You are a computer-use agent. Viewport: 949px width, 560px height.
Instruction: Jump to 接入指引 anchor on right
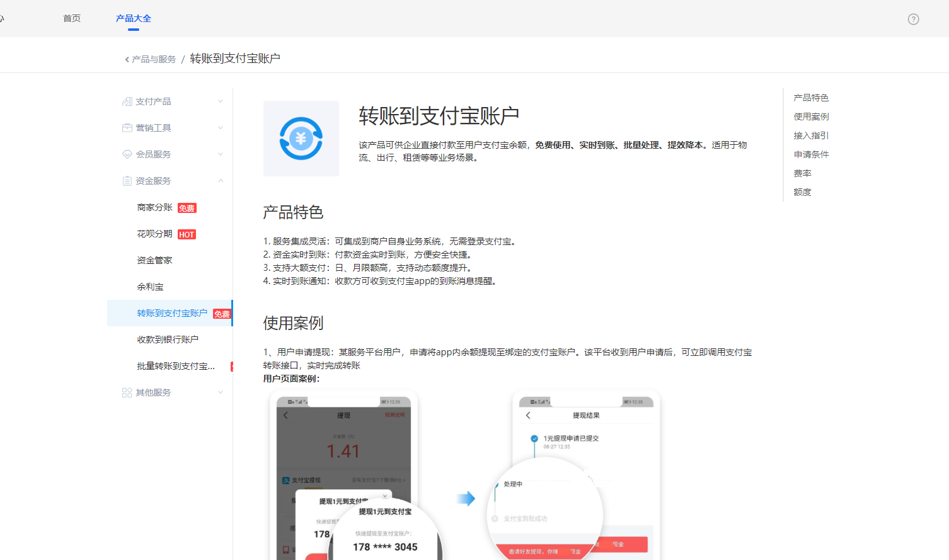coord(811,135)
